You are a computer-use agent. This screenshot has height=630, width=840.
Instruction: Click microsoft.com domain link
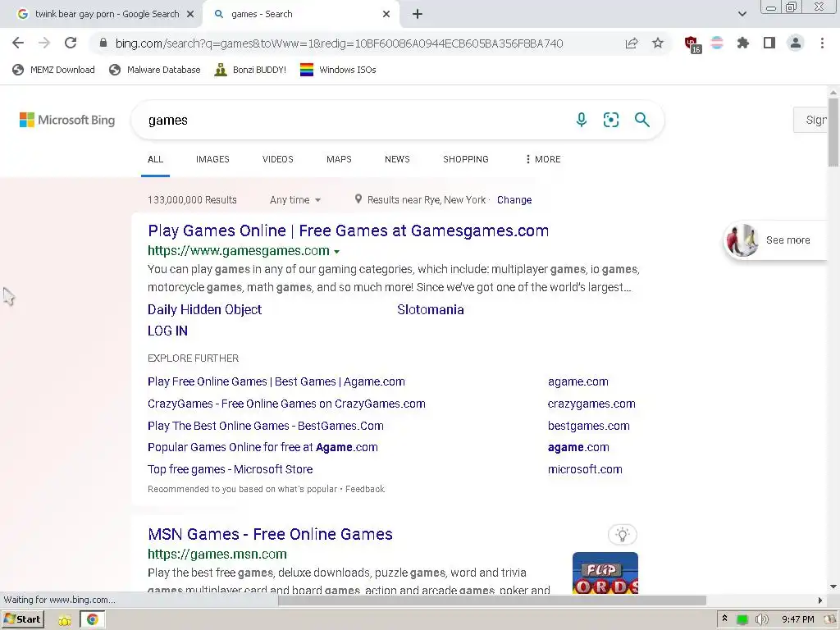[x=584, y=469]
